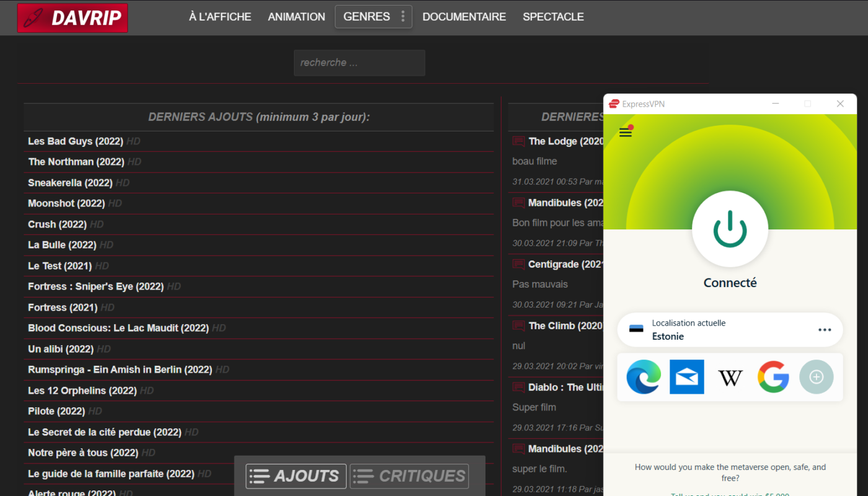868x496 pixels.
Task: Click ExpressVPN title bar logo
Action: (x=614, y=104)
